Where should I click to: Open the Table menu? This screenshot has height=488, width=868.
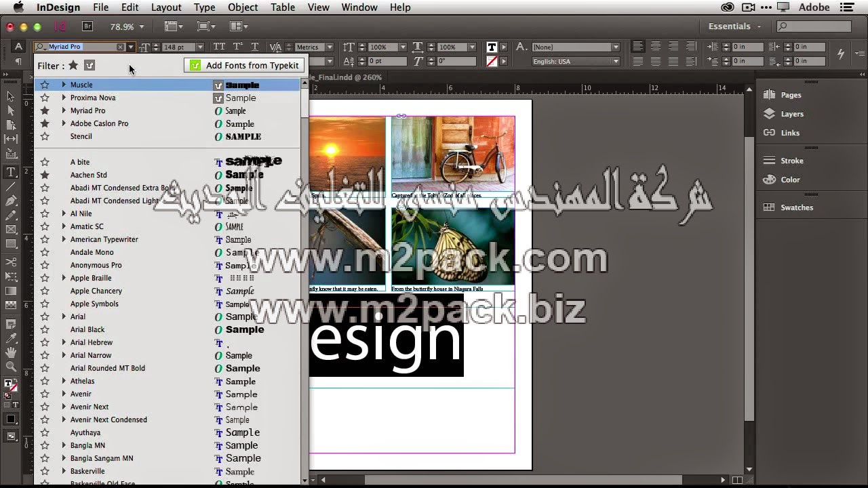click(283, 7)
